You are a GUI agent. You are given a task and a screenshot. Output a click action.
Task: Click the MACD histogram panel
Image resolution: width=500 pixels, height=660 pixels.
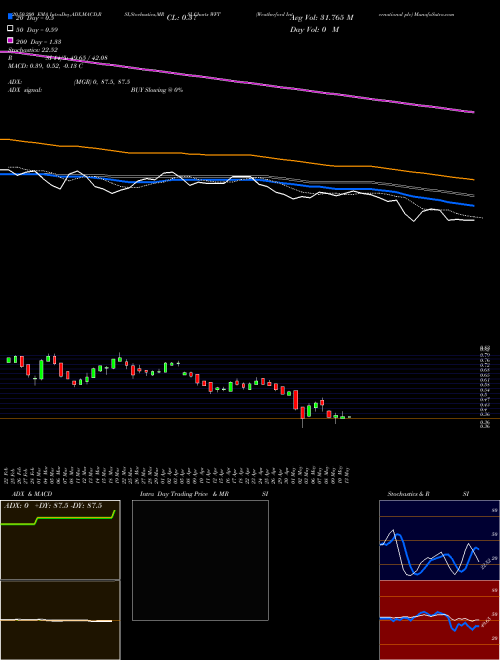click(60, 620)
